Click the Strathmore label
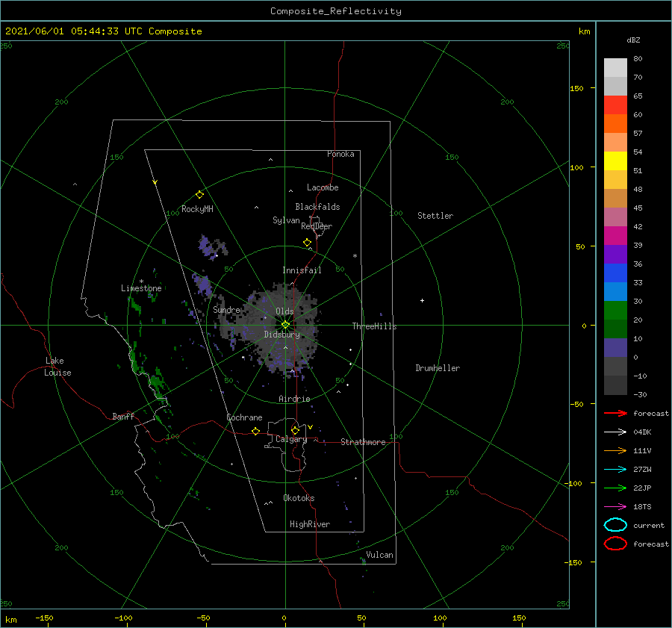Screen dimensions: 672x628 (x=363, y=442)
